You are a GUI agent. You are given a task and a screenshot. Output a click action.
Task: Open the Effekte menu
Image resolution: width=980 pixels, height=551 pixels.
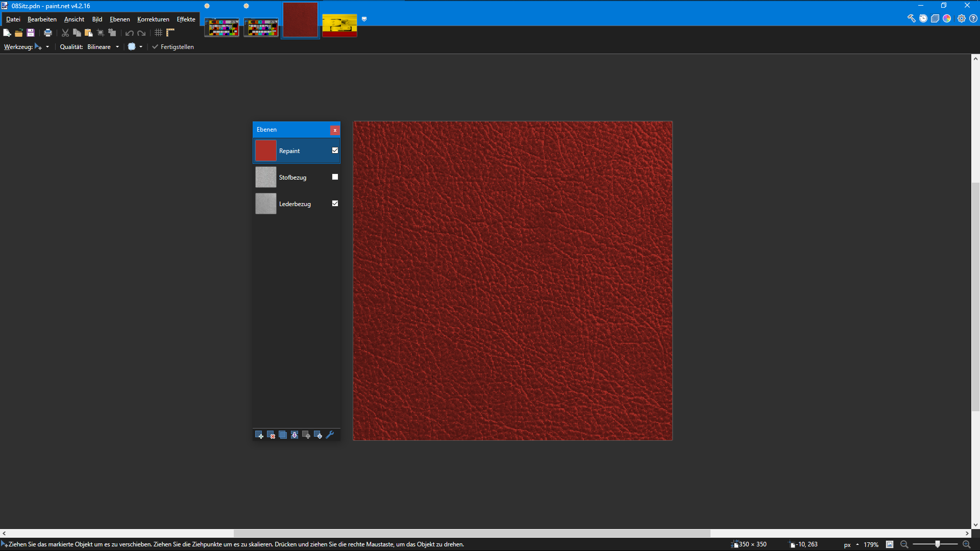[x=186, y=19]
